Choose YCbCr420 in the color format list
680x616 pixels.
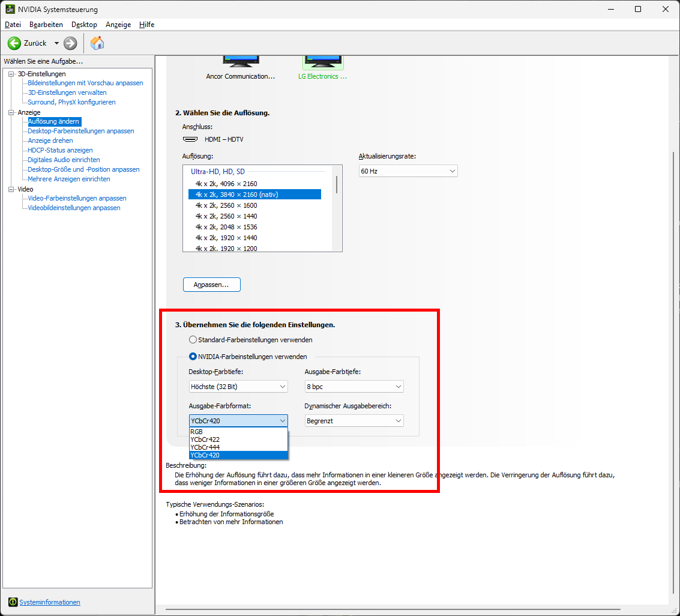pos(238,455)
